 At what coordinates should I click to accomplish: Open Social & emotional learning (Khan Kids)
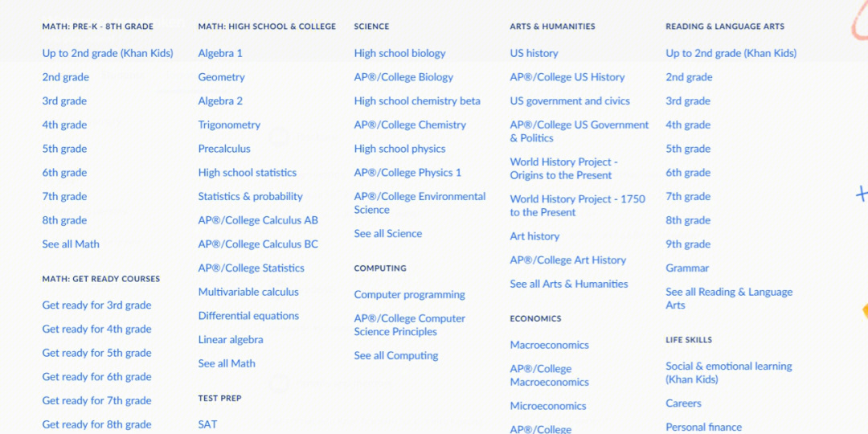(729, 373)
